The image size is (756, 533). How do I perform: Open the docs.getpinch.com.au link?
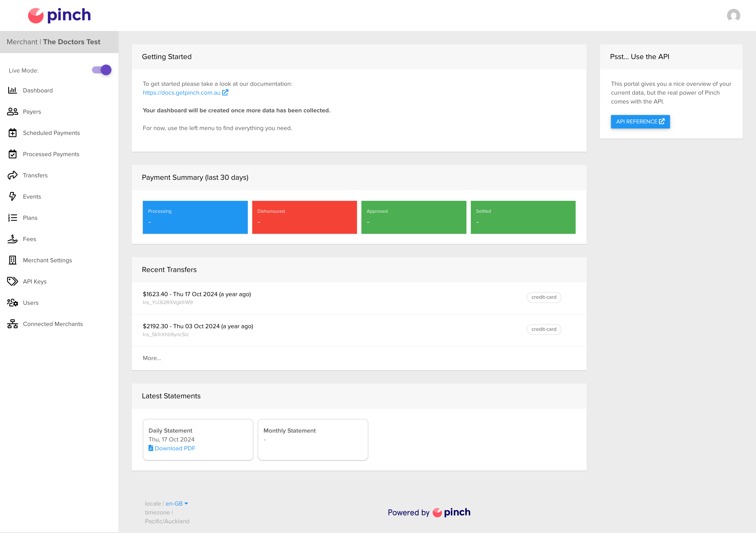click(x=181, y=93)
